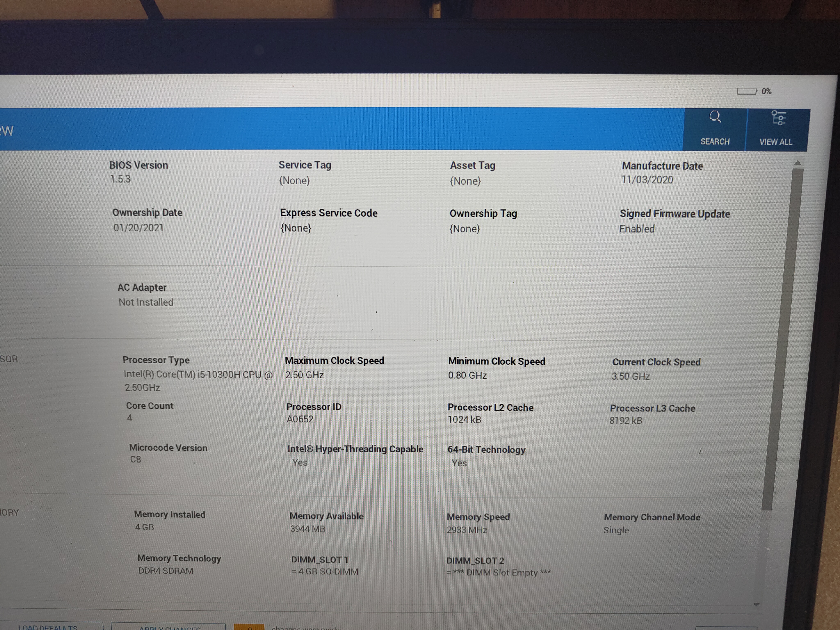
Task: Select Express Service Code {None} value
Action: click(296, 228)
